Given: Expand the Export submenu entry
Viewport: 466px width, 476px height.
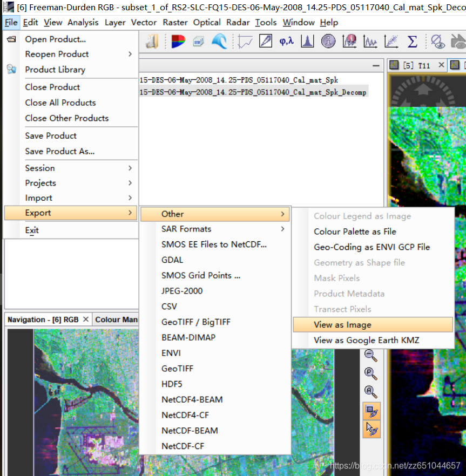Looking at the screenshot, I should (71, 213).
